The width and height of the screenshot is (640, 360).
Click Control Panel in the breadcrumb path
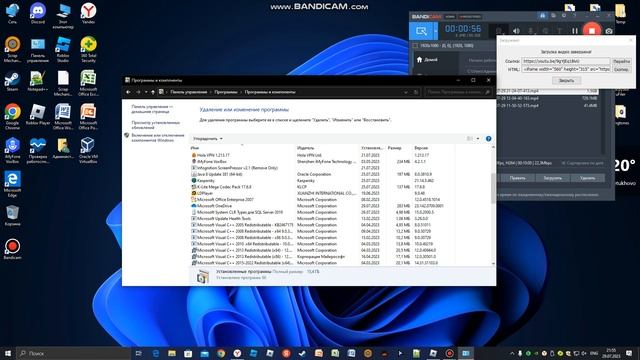coord(189,92)
